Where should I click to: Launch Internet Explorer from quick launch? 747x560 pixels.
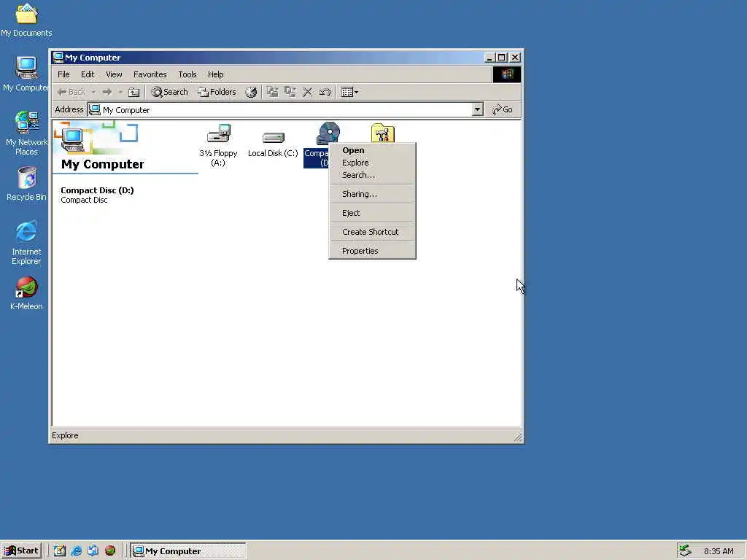tap(76, 551)
